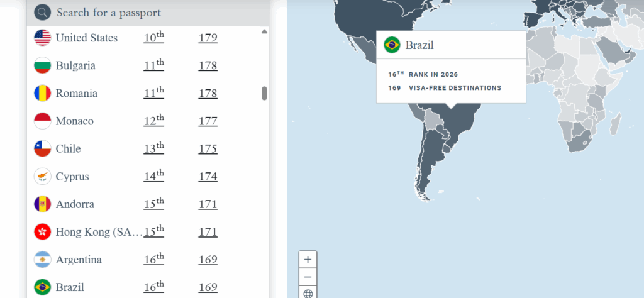Select the Bulgaria flag icon

pyautogui.click(x=43, y=65)
